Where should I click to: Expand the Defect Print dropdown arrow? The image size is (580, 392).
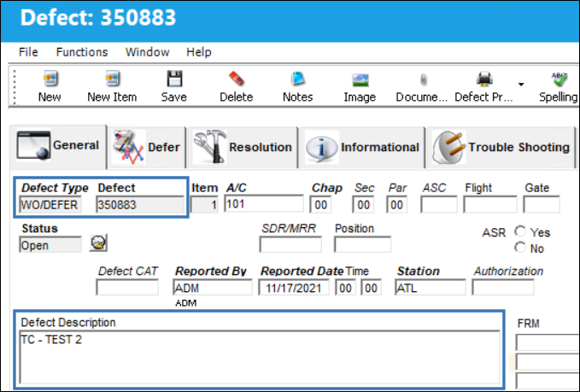pos(521,85)
